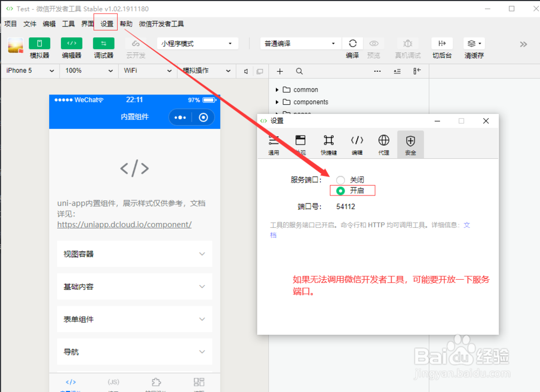
Task: Close mini program via capsule circle button
Action: pyautogui.click(x=203, y=118)
